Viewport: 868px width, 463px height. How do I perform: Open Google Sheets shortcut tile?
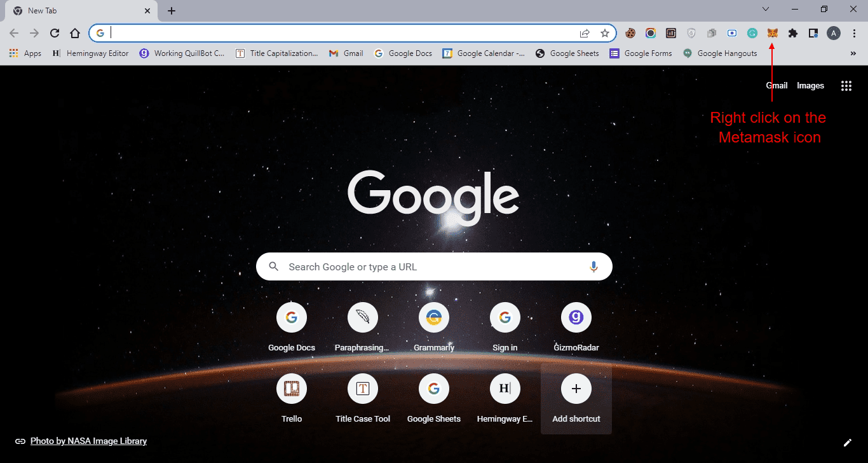(434, 399)
